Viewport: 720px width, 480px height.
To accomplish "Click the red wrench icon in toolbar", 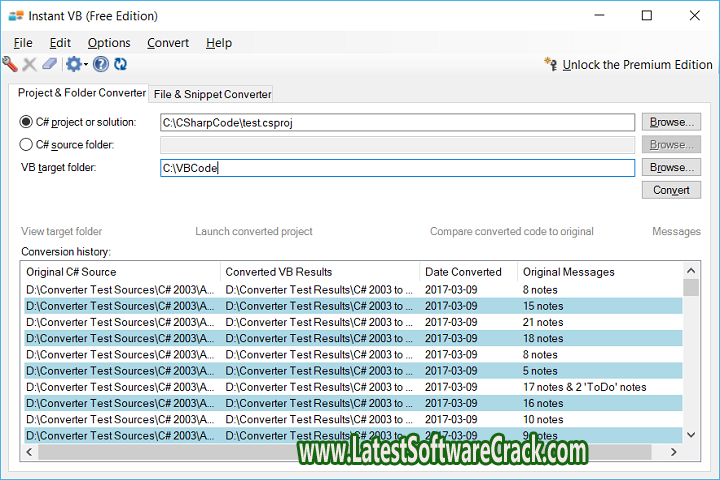I will click(x=11, y=64).
